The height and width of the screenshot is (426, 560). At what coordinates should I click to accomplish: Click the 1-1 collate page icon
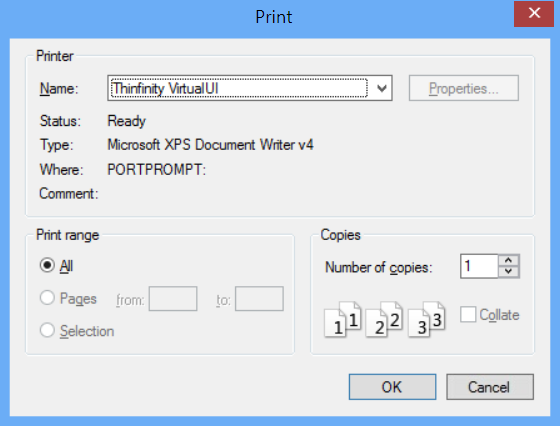click(x=342, y=320)
